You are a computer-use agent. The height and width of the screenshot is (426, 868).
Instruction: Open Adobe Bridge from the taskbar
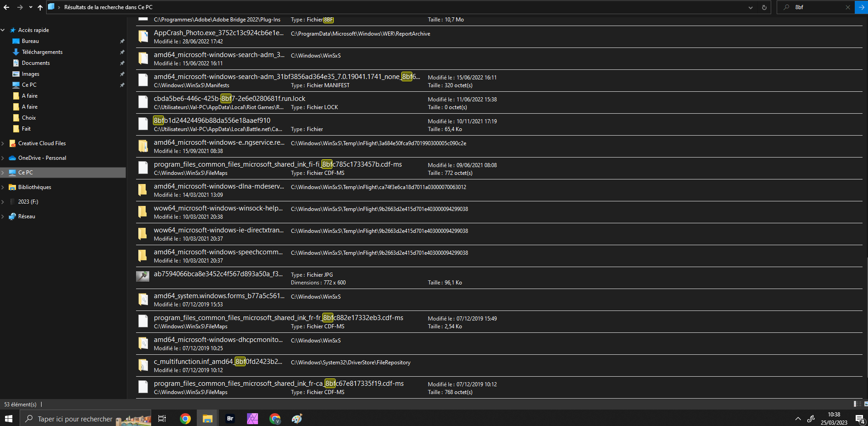[230, 418]
